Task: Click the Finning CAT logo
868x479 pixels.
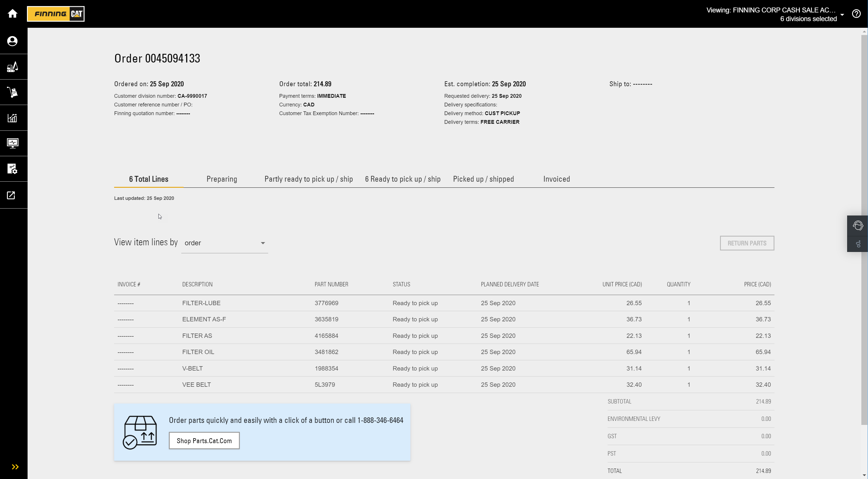Action: [x=56, y=14]
